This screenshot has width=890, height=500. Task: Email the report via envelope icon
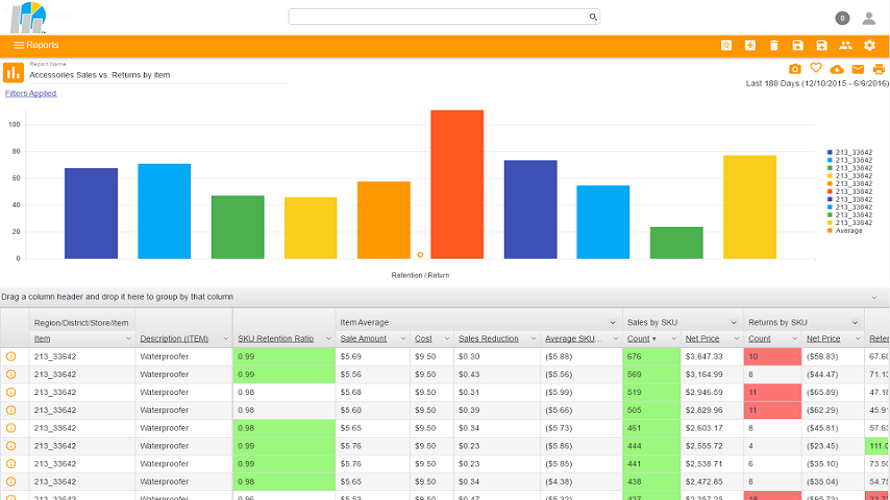tap(858, 69)
